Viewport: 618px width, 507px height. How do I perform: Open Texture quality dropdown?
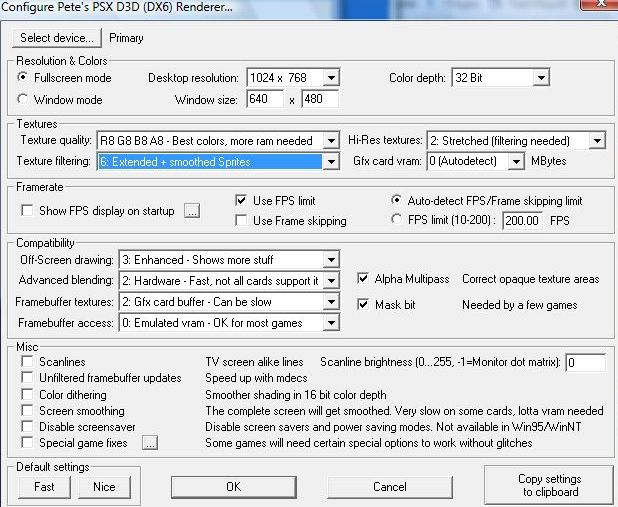coord(218,141)
